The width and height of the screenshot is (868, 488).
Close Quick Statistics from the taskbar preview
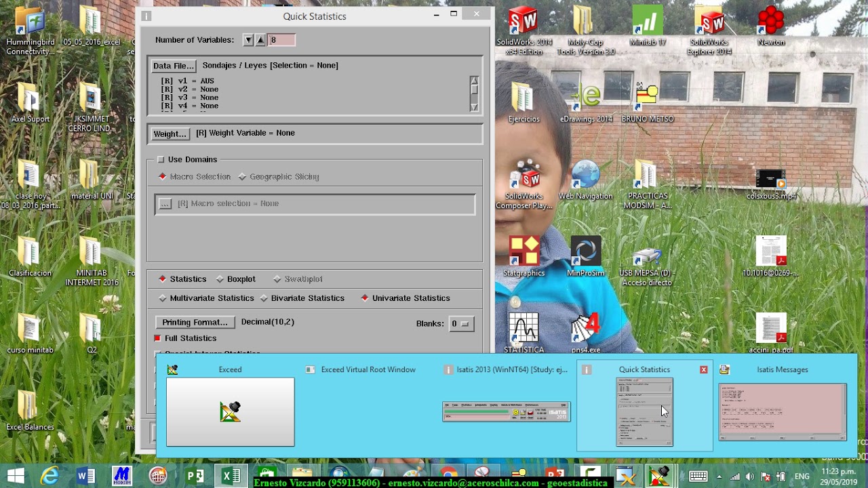[704, 369]
